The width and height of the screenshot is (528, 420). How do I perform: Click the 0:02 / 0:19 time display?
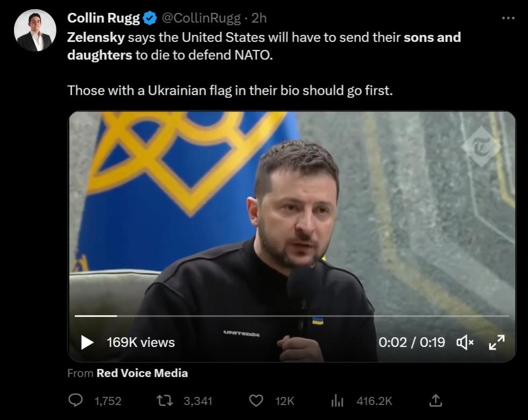click(412, 342)
